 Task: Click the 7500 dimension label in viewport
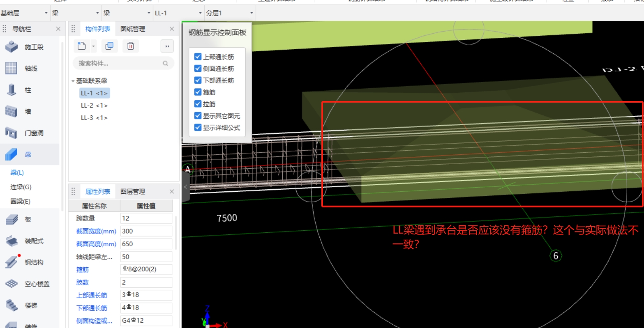point(227,218)
